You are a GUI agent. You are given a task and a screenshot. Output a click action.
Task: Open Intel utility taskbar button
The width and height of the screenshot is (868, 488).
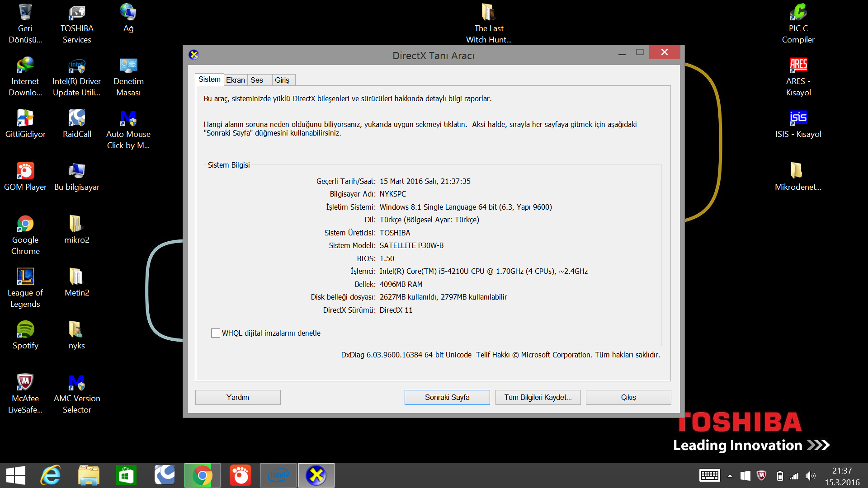(x=278, y=475)
